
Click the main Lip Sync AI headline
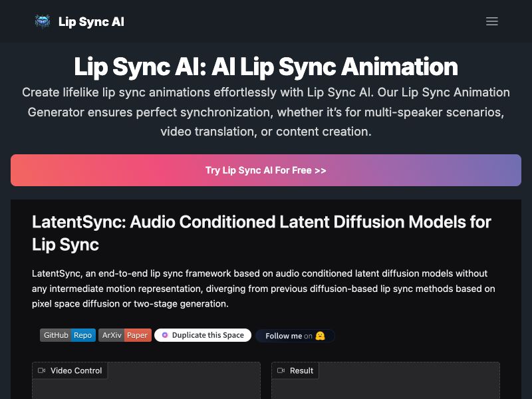266,67
